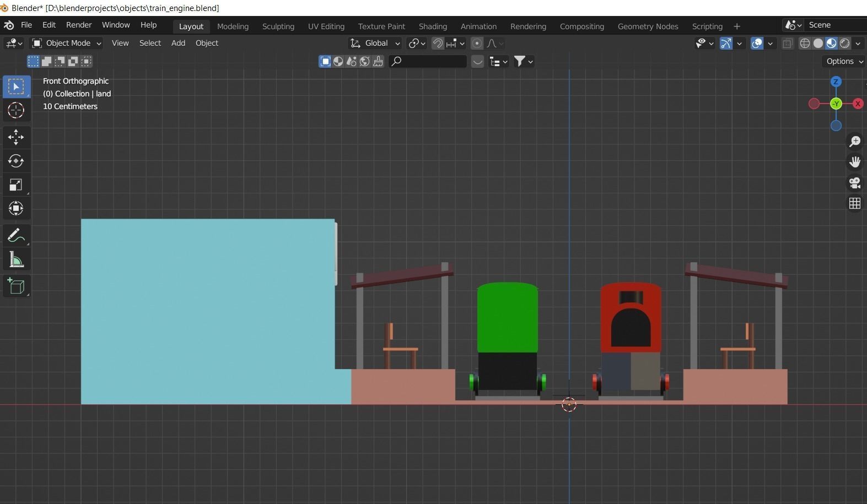Image resolution: width=867 pixels, height=504 pixels.
Task: Click the green Y axis gizmo ball
Action: [836, 104]
